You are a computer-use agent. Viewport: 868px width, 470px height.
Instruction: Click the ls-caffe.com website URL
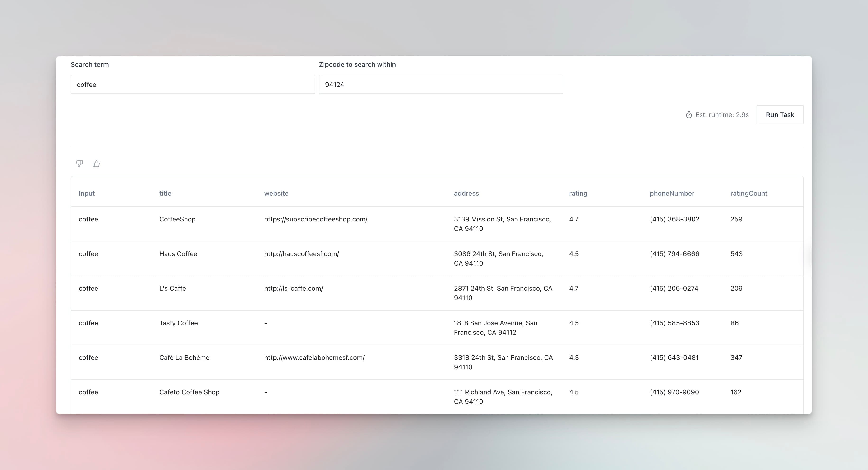pos(293,289)
